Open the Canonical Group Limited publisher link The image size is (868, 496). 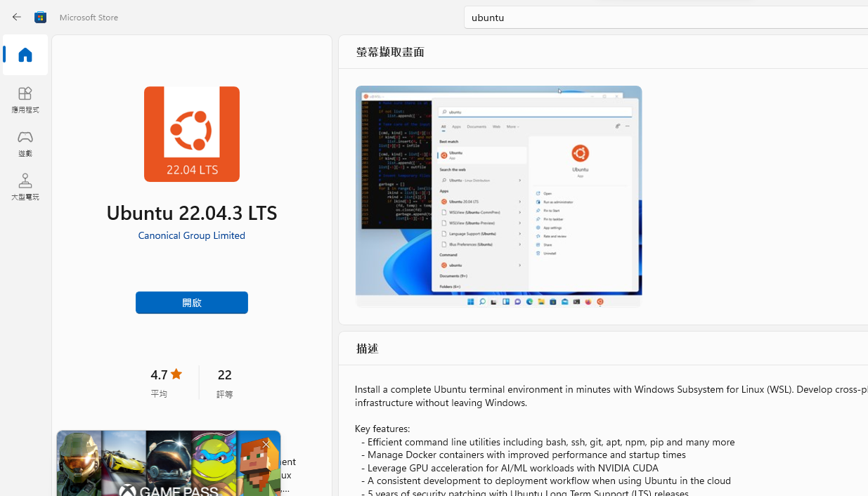(x=191, y=235)
